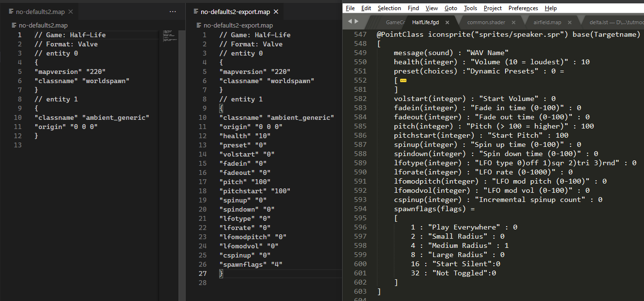
Task: Click line number 603 in Sublime gutter
Action: pyautogui.click(x=360, y=291)
